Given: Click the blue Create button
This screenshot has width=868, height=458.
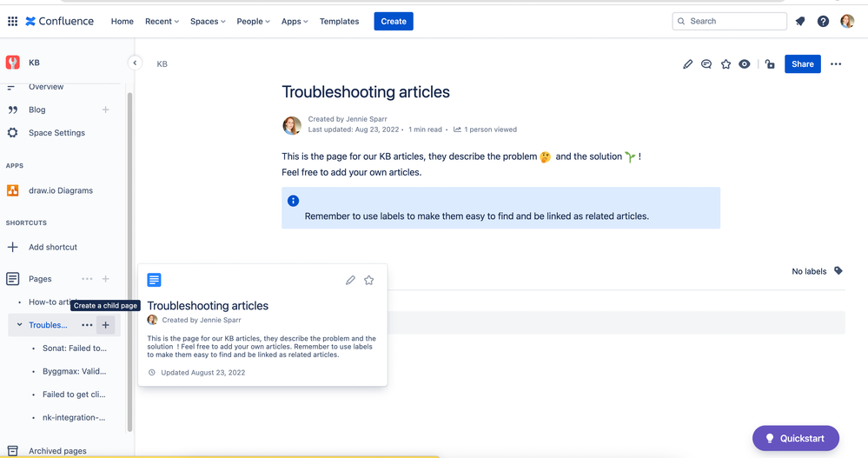Looking at the screenshot, I should [x=394, y=21].
